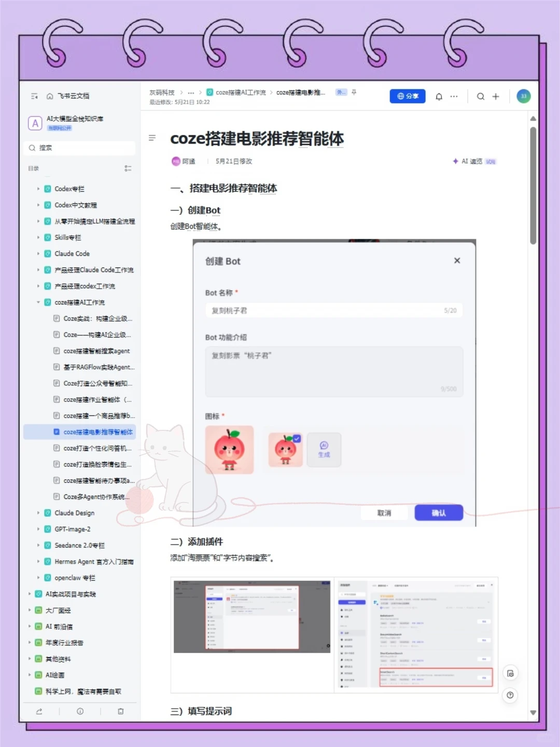The image size is (560, 747).
Task: Open the floating help question-mark icon
Action: click(510, 695)
